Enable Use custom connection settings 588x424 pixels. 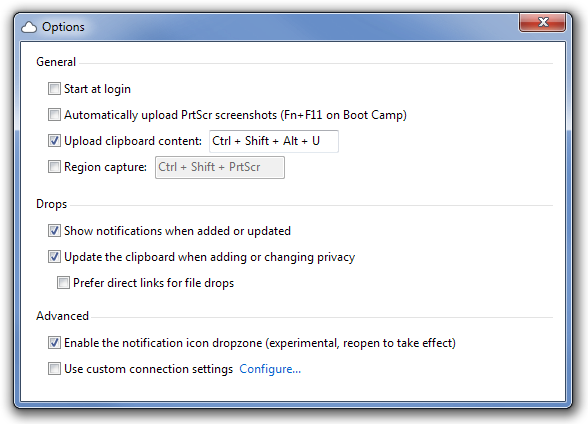(x=54, y=369)
